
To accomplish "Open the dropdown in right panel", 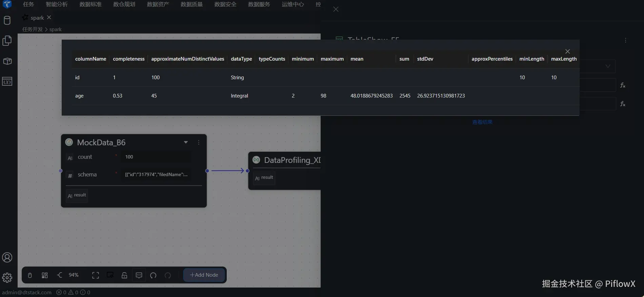I will tap(608, 66).
